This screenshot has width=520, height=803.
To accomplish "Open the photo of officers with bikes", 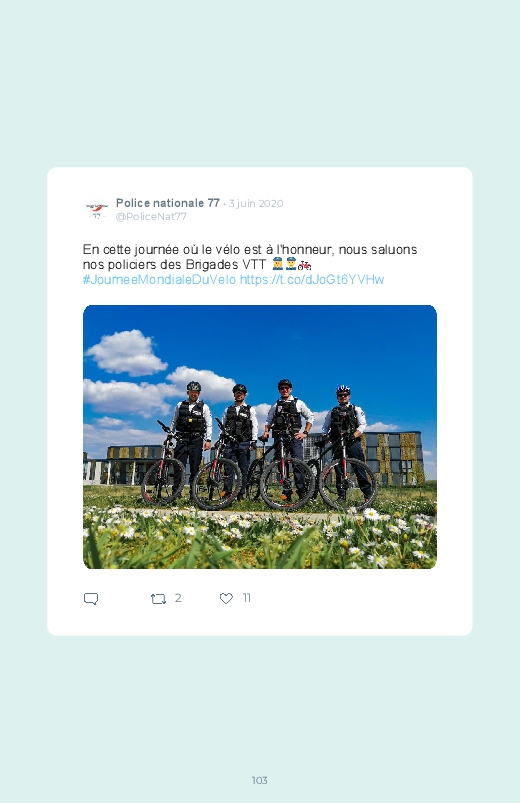I will click(260, 437).
